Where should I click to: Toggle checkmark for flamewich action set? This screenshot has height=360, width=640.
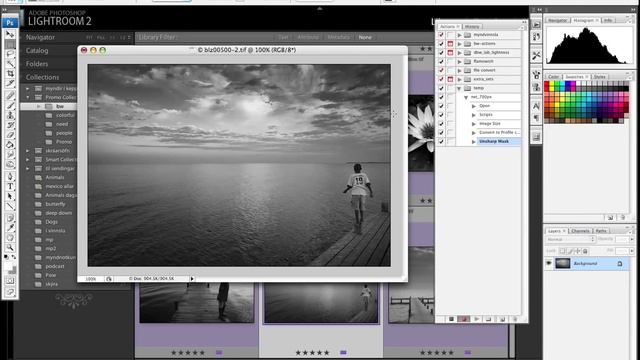[x=441, y=62]
